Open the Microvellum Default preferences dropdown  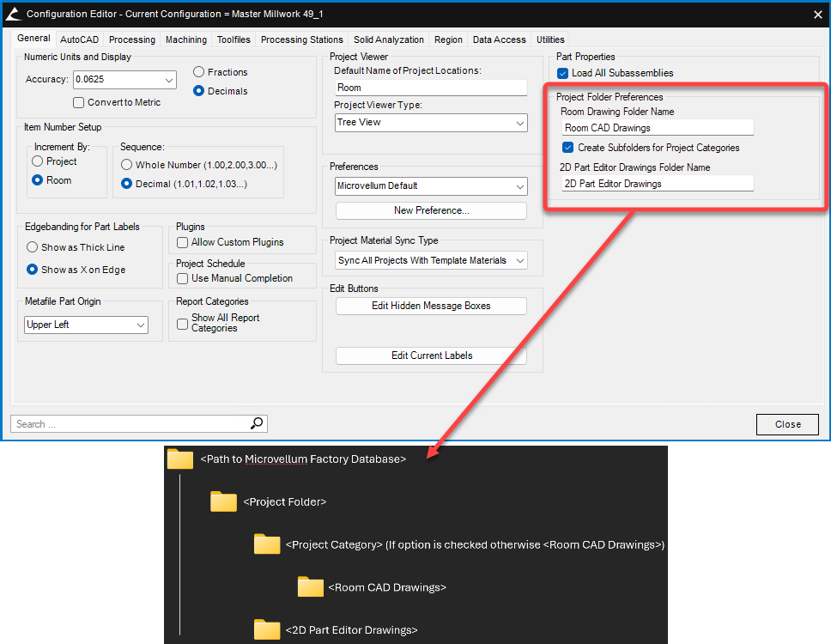tap(432, 186)
